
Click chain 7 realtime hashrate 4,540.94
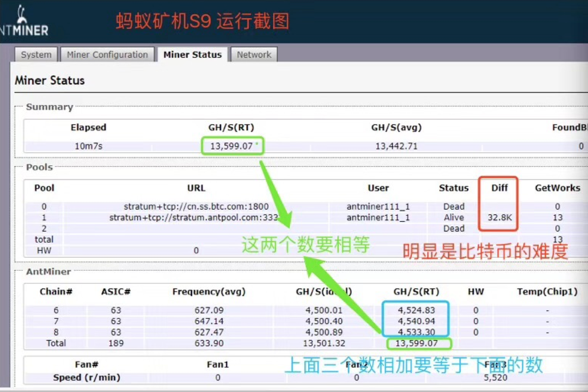(x=416, y=321)
